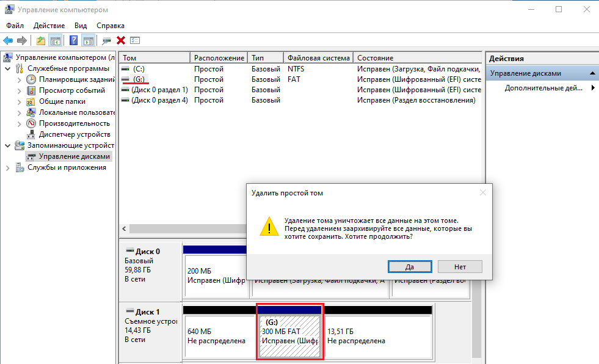
Task: Confirm deletion by clicking Да
Action: 409,266
